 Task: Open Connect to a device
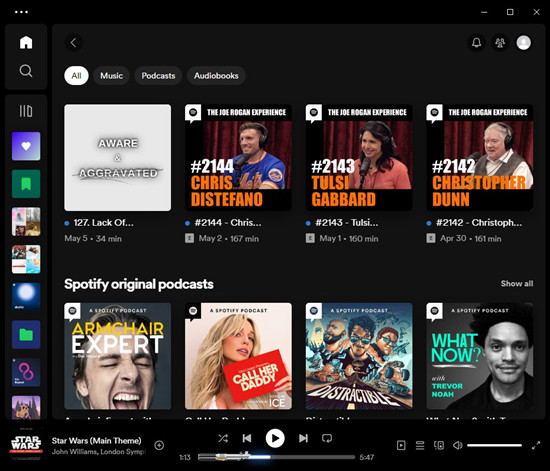tap(439, 445)
